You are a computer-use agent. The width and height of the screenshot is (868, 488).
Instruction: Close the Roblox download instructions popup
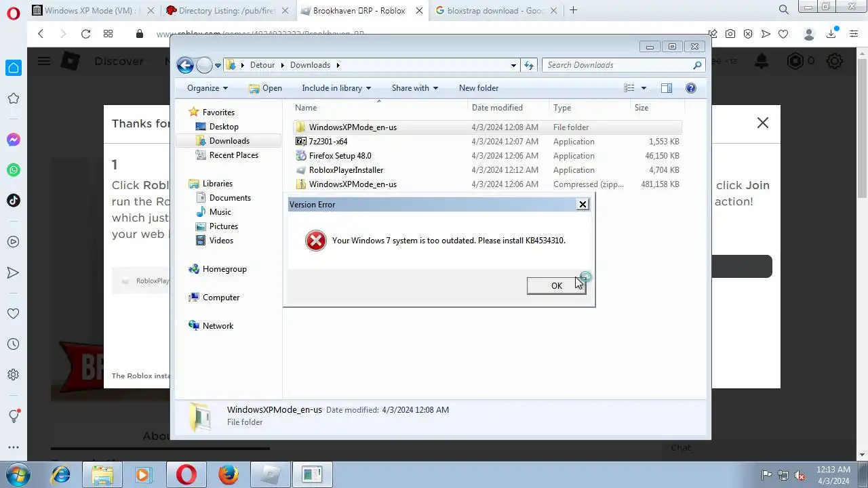763,123
